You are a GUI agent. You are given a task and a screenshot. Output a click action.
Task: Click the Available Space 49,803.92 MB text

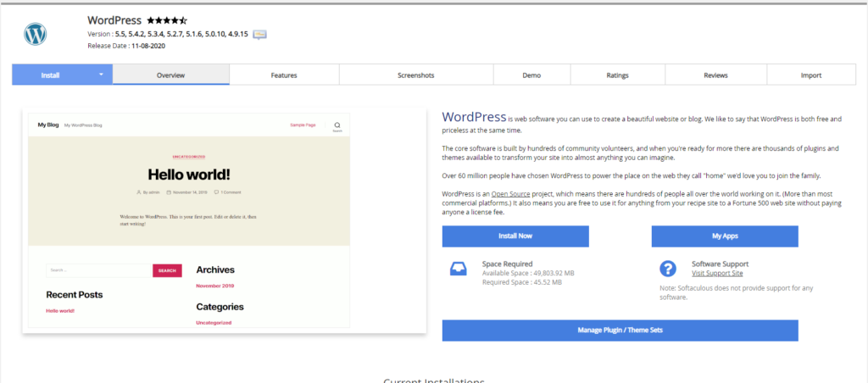point(528,274)
